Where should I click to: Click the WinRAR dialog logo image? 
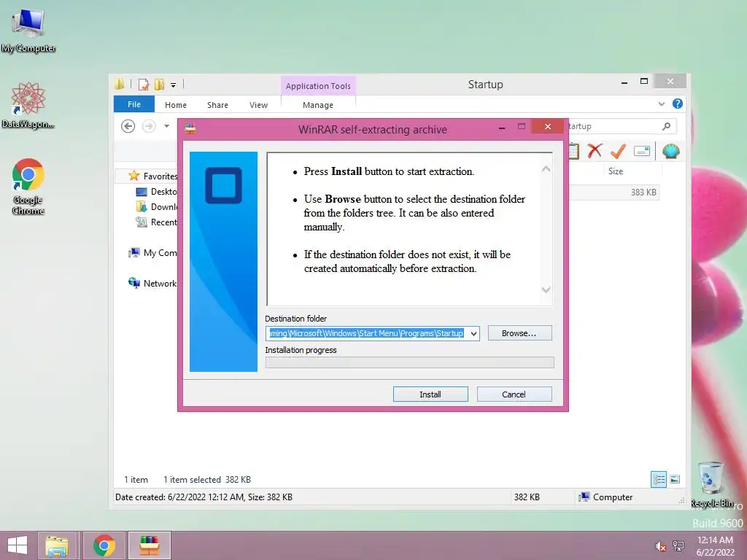(x=223, y=262)
